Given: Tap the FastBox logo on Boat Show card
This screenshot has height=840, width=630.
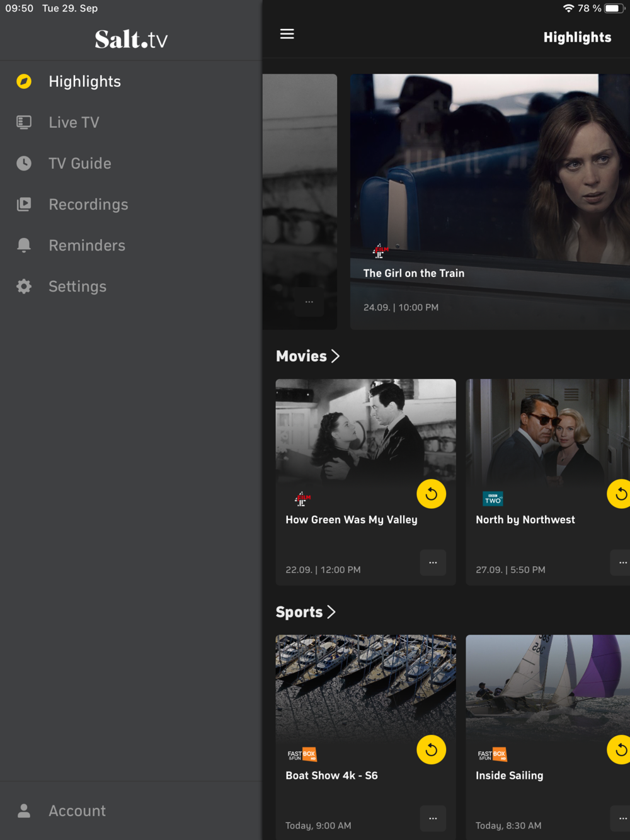Looking at the screenshot, I should (302, 754).
